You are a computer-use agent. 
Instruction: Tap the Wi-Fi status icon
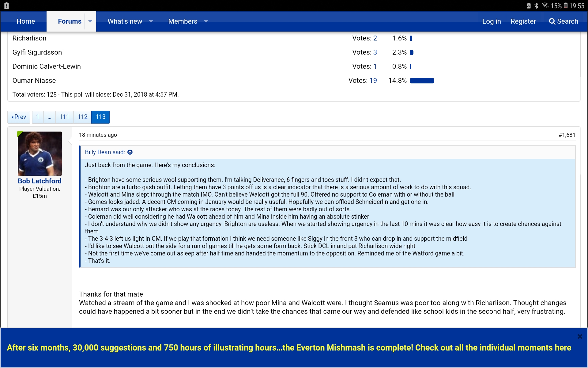click(545, 6)
